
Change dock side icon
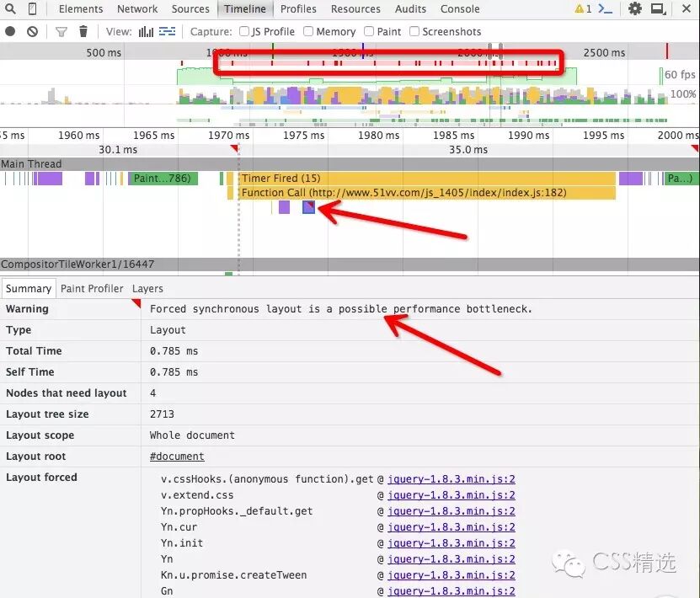[659, 8]
